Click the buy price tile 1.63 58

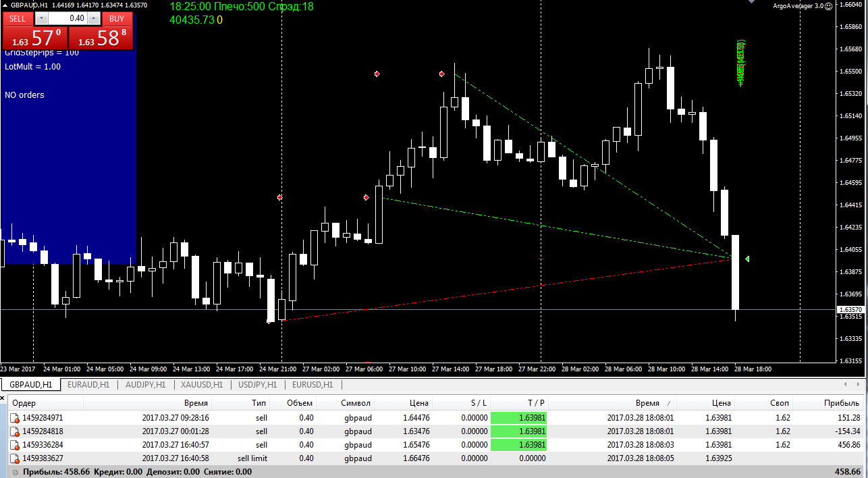pyautogui.click(x=101, y=38)
